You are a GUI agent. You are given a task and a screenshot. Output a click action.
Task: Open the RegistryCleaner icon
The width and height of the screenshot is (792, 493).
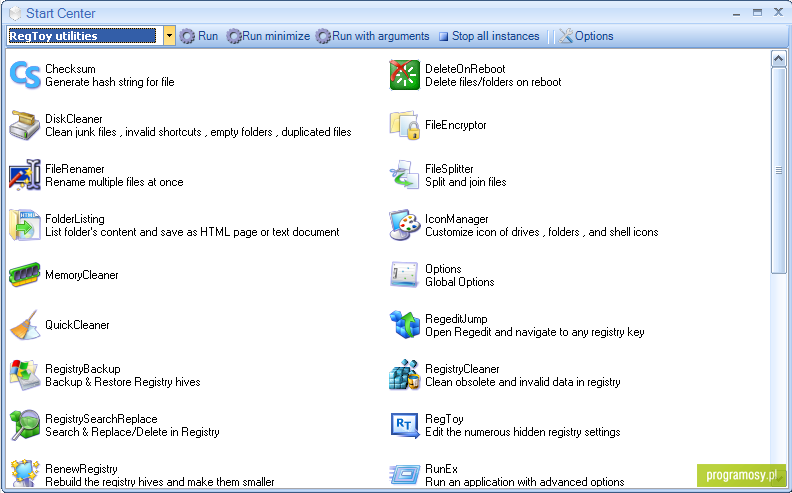[x=405, y=375]
